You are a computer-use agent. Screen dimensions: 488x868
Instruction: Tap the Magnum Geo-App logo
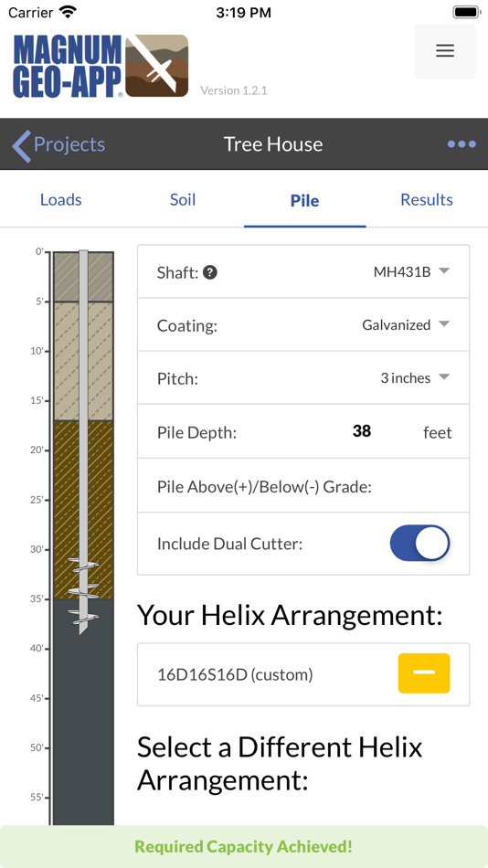(x=101, y=67)
